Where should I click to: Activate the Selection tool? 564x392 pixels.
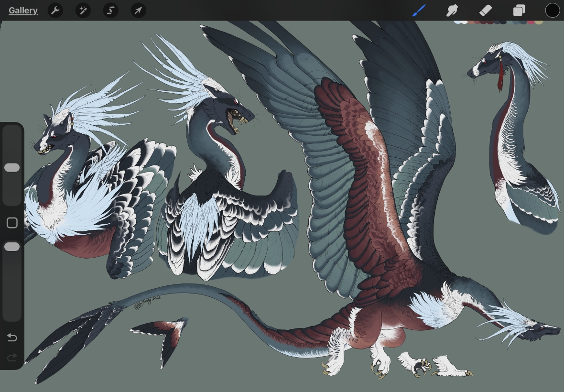(x=110, y=11)
